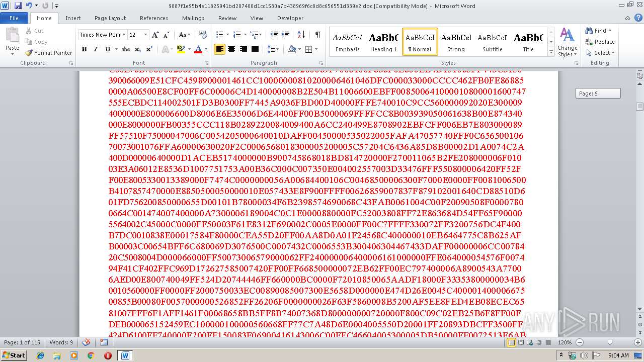Switch to Full Screen Reading view
Viewport: 644px width, 362px height.
(x=521, y=342)
